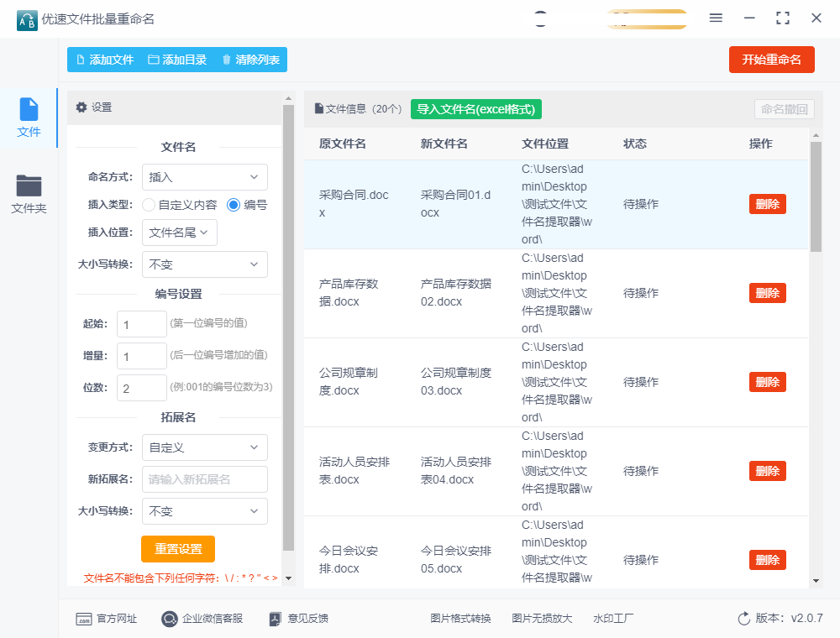Select original name 采购合同.docx cell
The width and height of the screenshot is (840, 638).
(354, 204)
